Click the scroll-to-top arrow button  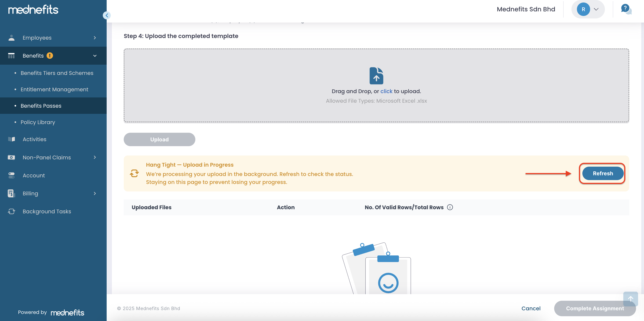[x=630, y=299]
